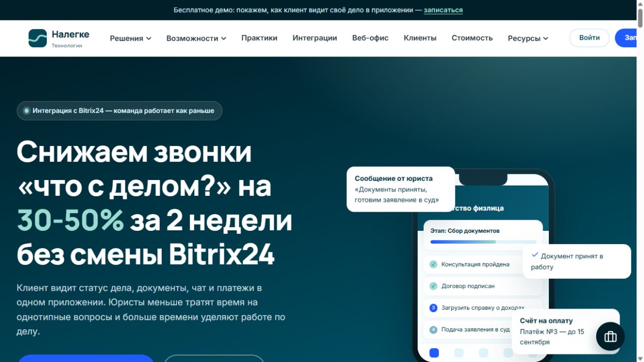Click the checkmark icon beside Консультация пройдена

(x=433, y=264)
